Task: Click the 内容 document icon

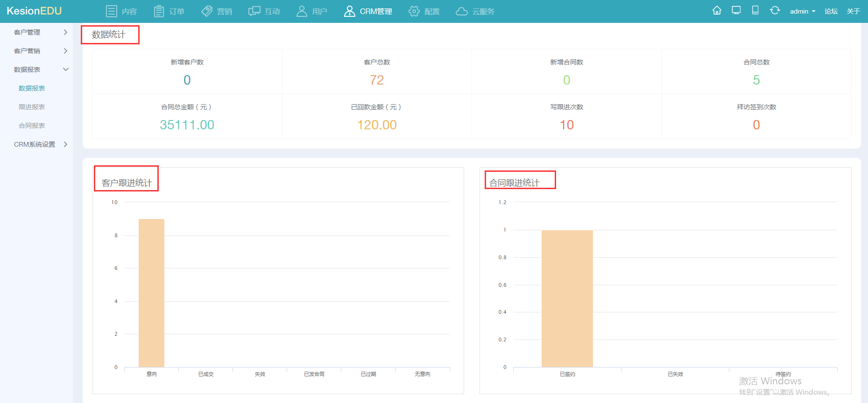Action: (x=111, y=11)
